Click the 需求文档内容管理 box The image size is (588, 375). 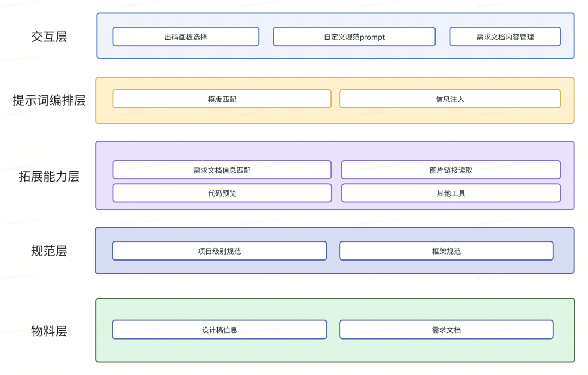505,37
